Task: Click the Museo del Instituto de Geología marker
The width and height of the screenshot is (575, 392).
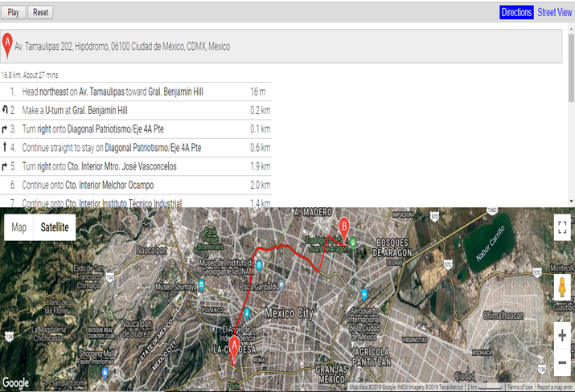Action: click(x=259, y=265)
